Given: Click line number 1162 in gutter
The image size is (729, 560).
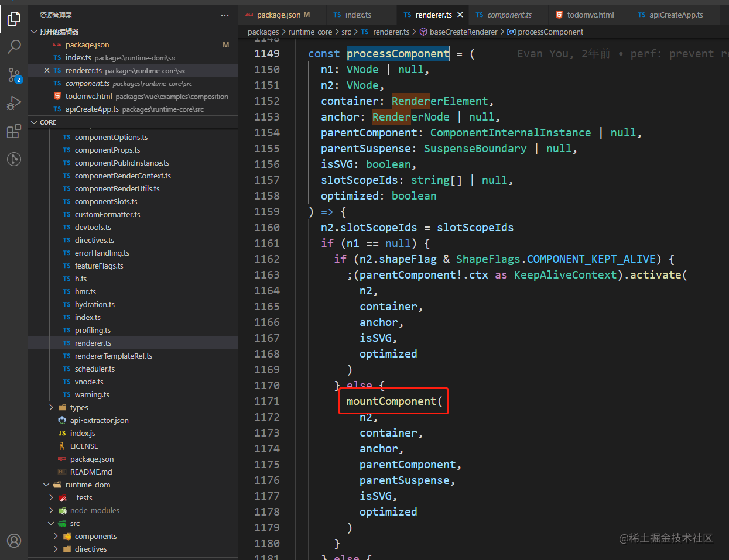Looking at the screenshot, I should [267, 259].
